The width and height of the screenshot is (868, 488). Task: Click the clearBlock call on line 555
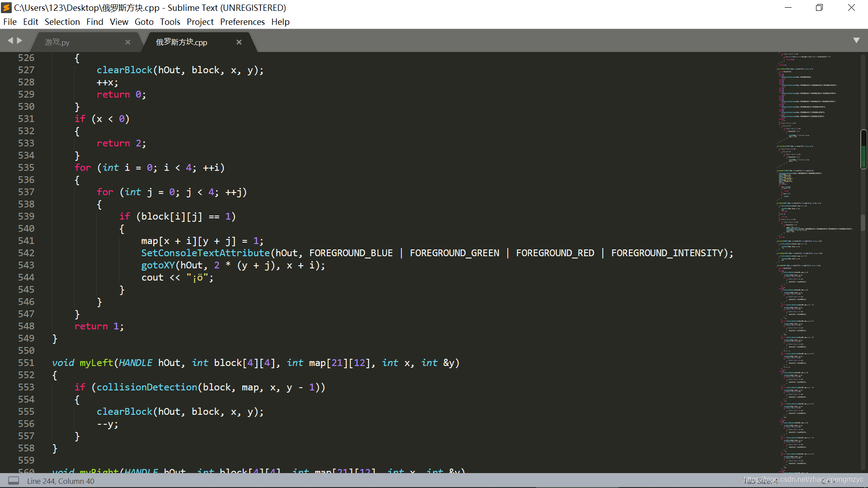coord(124,412)
